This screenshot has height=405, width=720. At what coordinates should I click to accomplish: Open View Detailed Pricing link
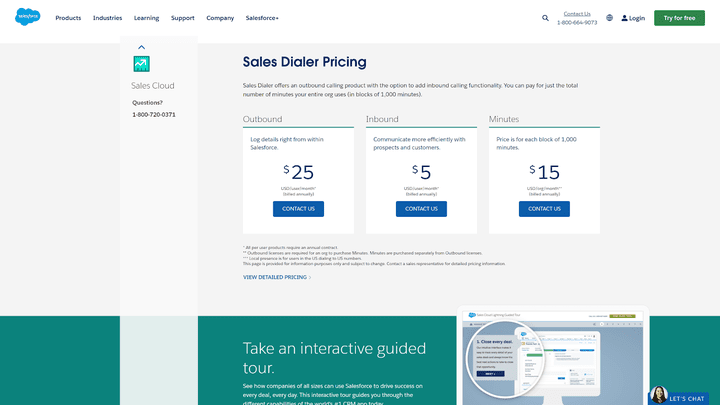(x=277, y=277)
